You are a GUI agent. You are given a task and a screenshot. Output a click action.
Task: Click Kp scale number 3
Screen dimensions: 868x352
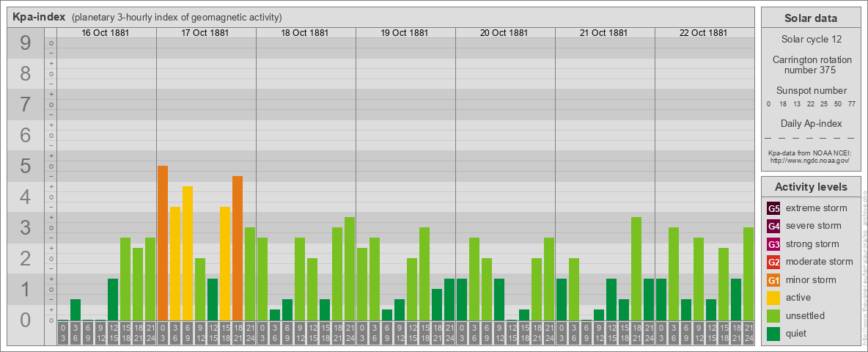[x=26, y=227]
